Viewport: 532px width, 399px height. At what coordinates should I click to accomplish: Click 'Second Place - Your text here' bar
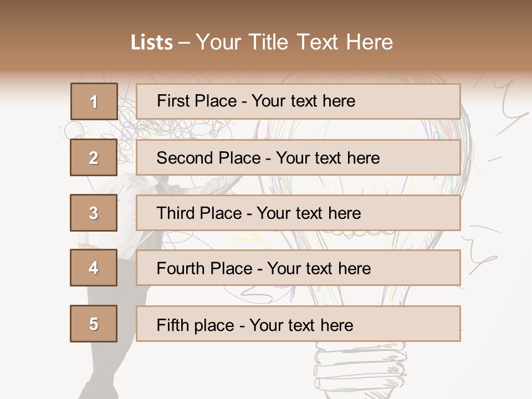(x=298, y=157)
